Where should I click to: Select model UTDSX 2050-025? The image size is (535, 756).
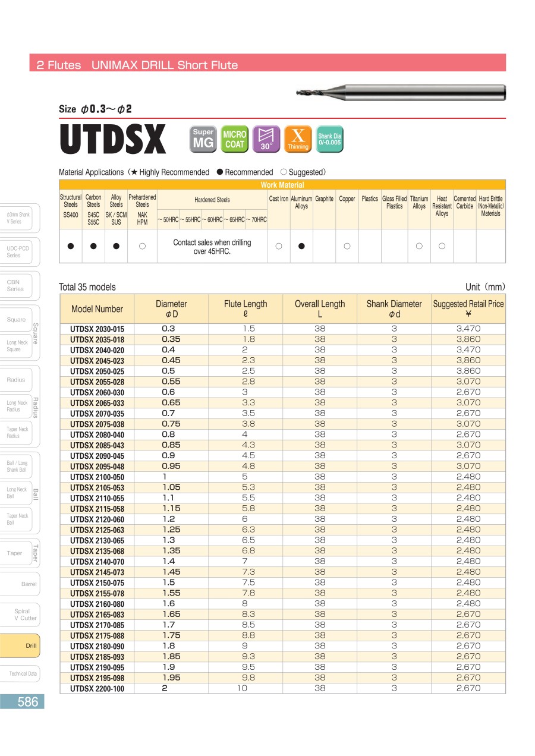click(x=97, y=371)
